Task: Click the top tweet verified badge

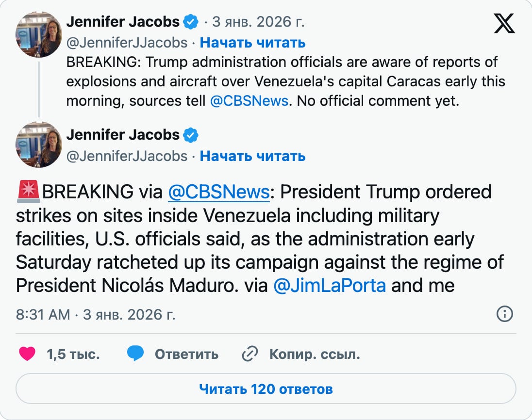Action: (x=191, y=22)
